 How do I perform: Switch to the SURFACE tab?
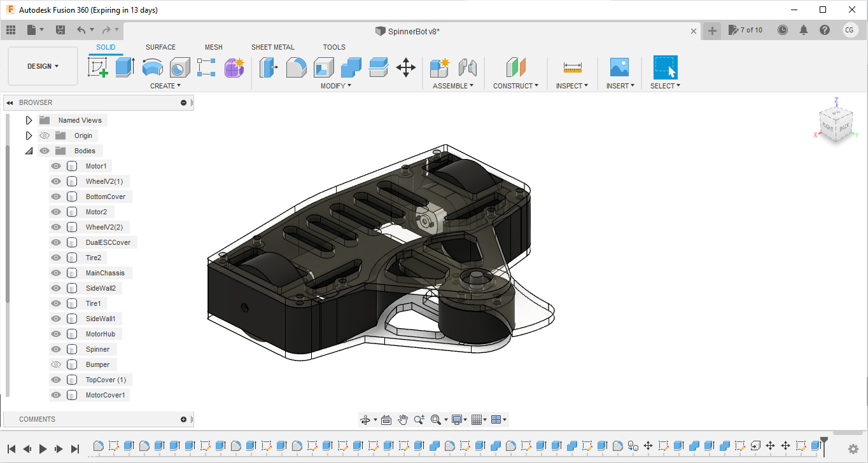(x=160, y=47)
